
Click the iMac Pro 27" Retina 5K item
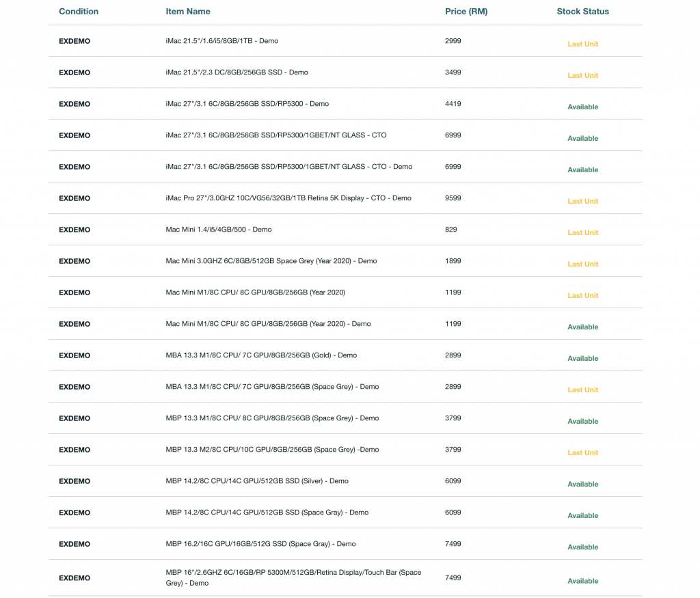(288, 198)
